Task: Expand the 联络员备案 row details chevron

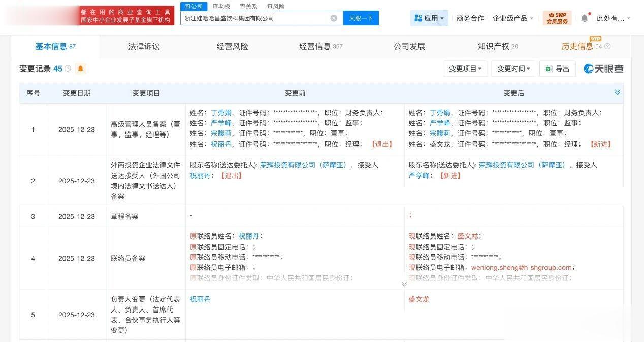Action: [404, 284]
